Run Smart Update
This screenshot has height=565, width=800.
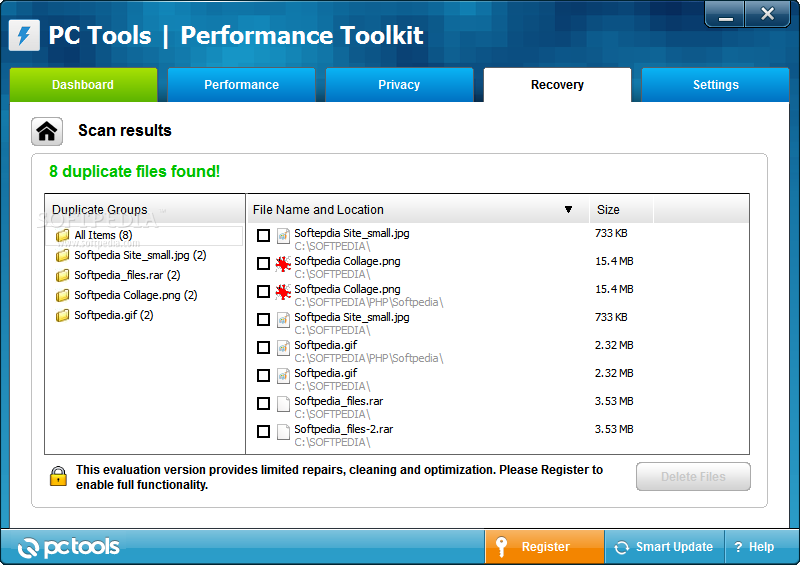point(664,547)
